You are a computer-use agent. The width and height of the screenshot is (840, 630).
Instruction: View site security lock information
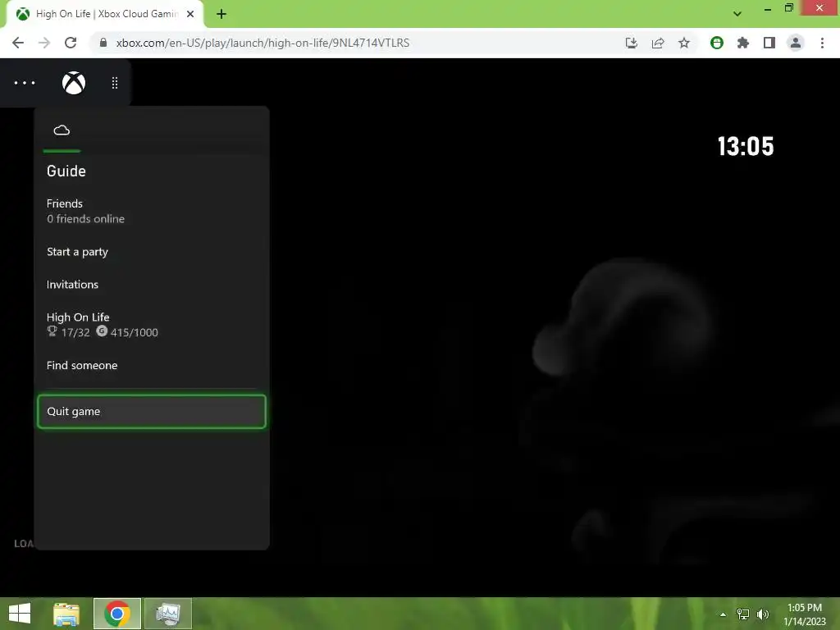103,43
